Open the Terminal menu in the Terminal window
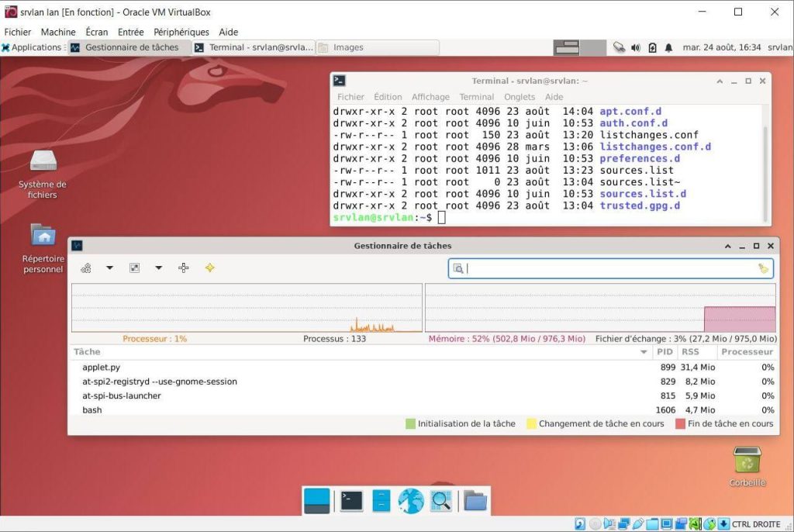 [x=477, y=97]
